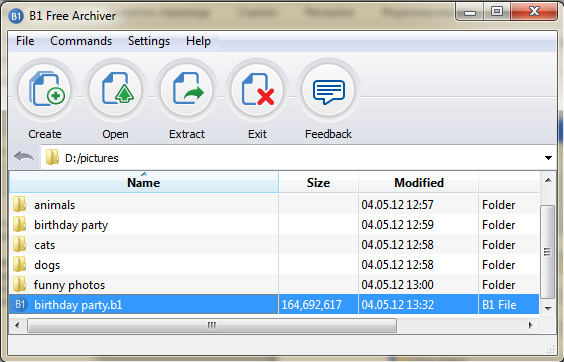Click the vertical scrollbar thumb
Image resolution: width=564 pixels, height=362 pixels.
547,252
